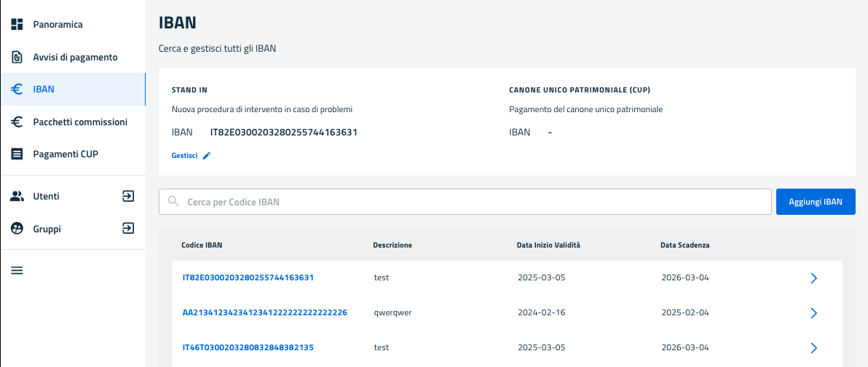Screen dimensions: 868x367
Task: Open IBAN link AA213412342341234122222222222226
Action: click(x=264, y=313)
